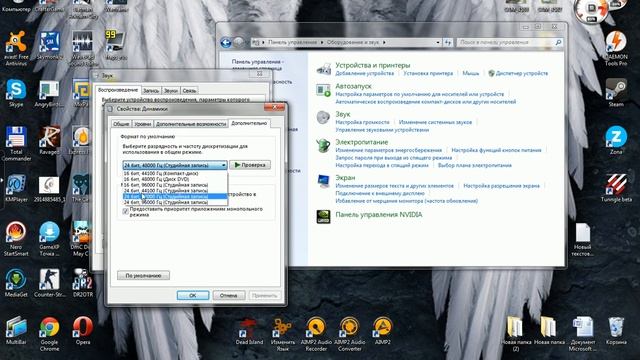Click the Control Panel search field
Screen dimensions: 640x360
(509, 42)
